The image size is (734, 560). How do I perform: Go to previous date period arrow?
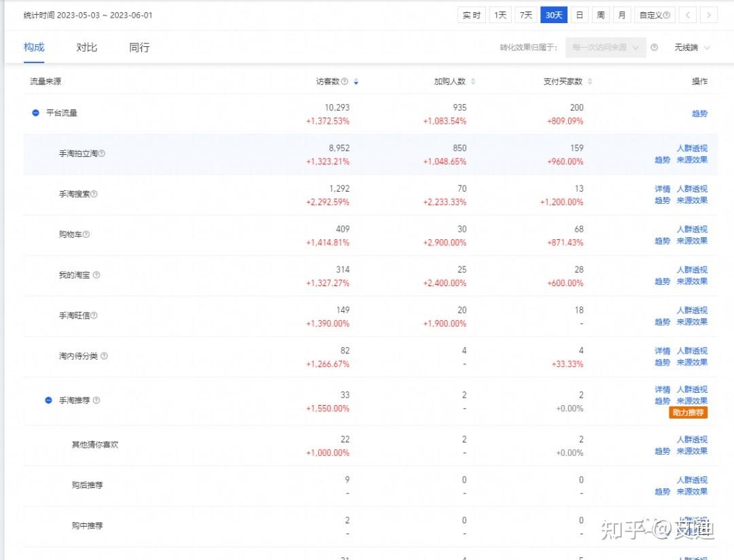[x=688, y=15]
